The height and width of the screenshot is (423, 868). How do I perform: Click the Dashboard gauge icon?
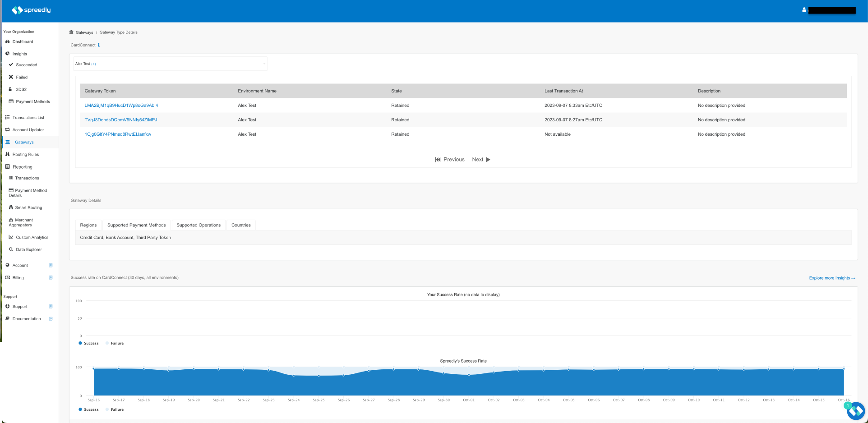[7, 41]
